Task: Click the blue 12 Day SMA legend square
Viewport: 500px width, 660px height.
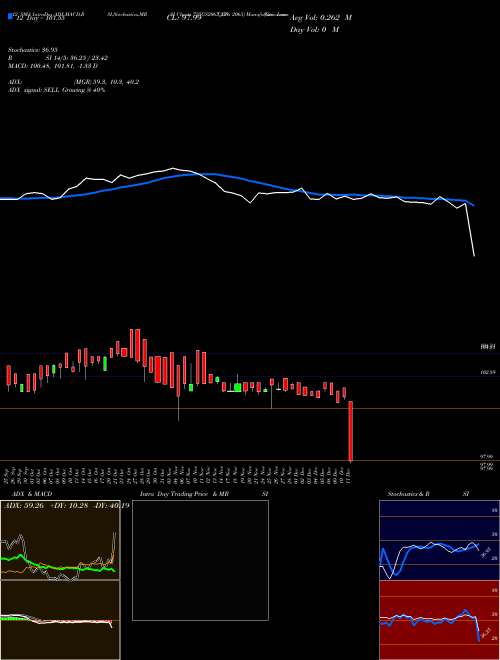Action: click(x=10, y=16)
